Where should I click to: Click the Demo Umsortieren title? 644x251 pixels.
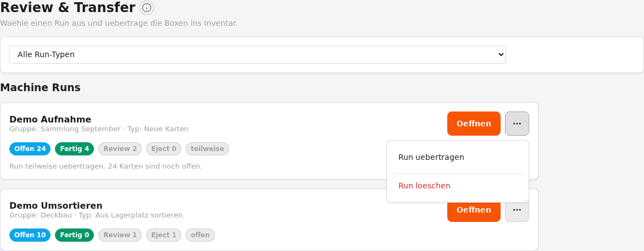pyautogui.click(x=56, y=206)
